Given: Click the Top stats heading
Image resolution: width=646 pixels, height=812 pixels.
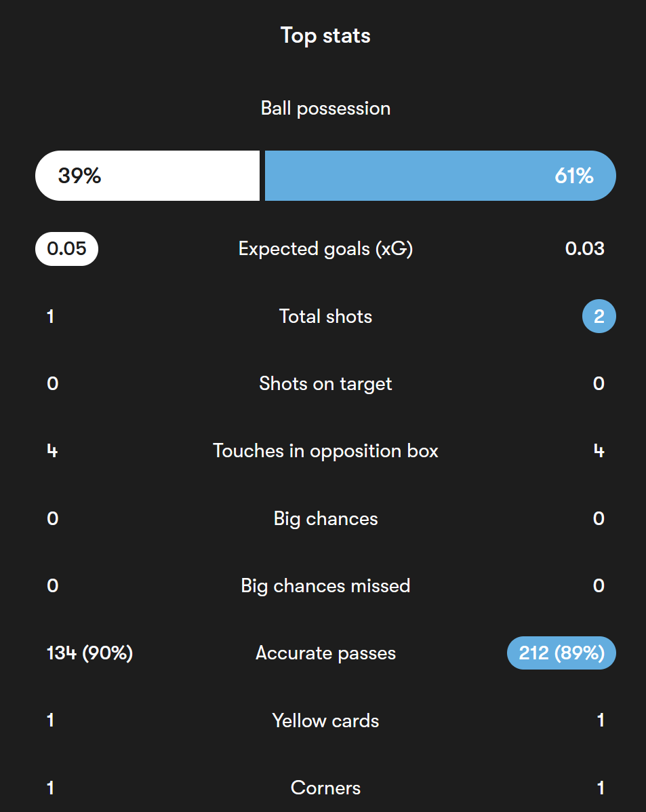Looking at the screenshot, I should [x=325, y=36].
